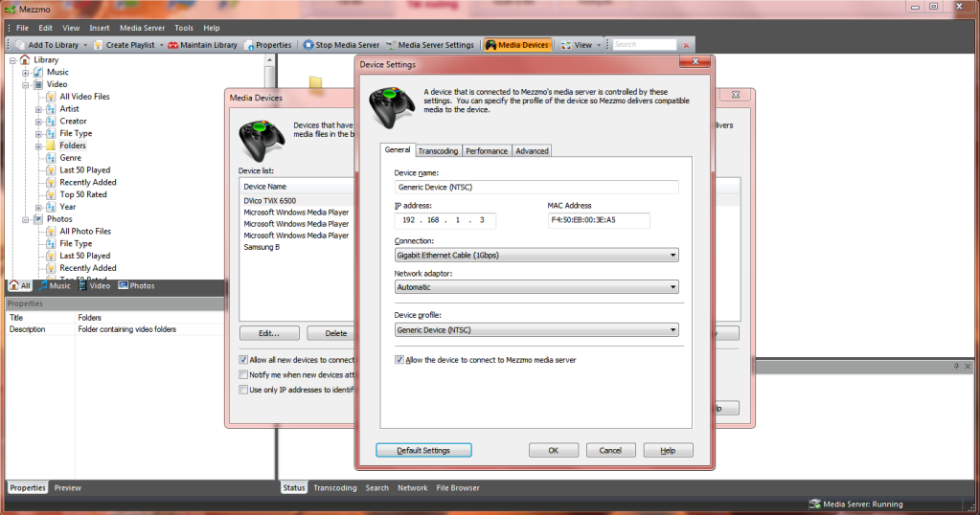Select the Library home icon in tree
980x515 pixels.
(x=24, y=60)
